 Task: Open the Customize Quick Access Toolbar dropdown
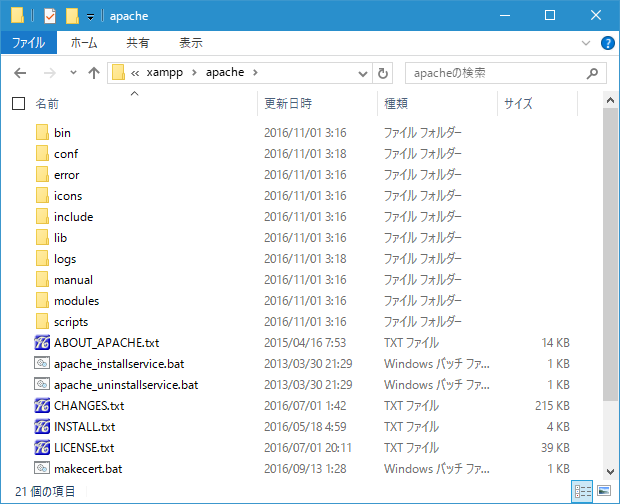click(91, 17)
